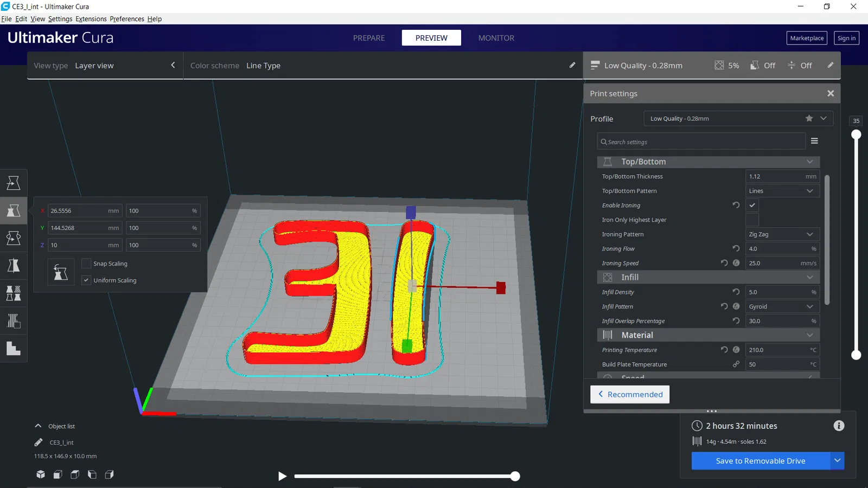
Task: Open the Ironing Pattern dropdown
Action: click(782, 234)
